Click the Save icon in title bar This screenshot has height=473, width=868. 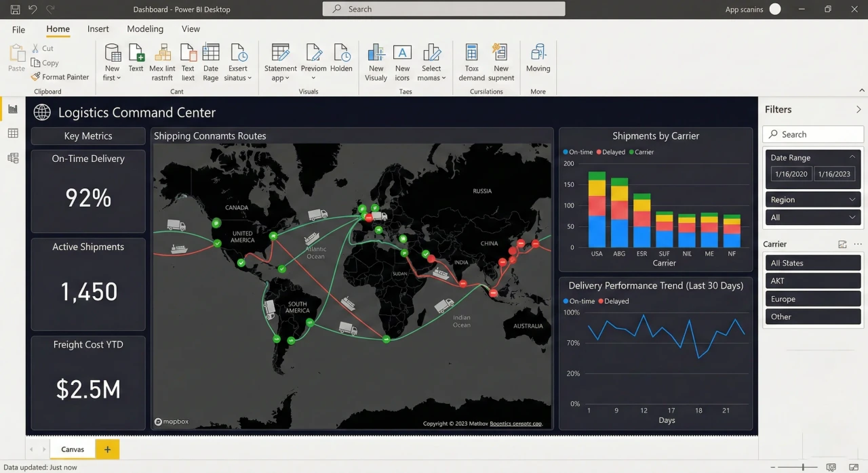(x=15, y=9)
